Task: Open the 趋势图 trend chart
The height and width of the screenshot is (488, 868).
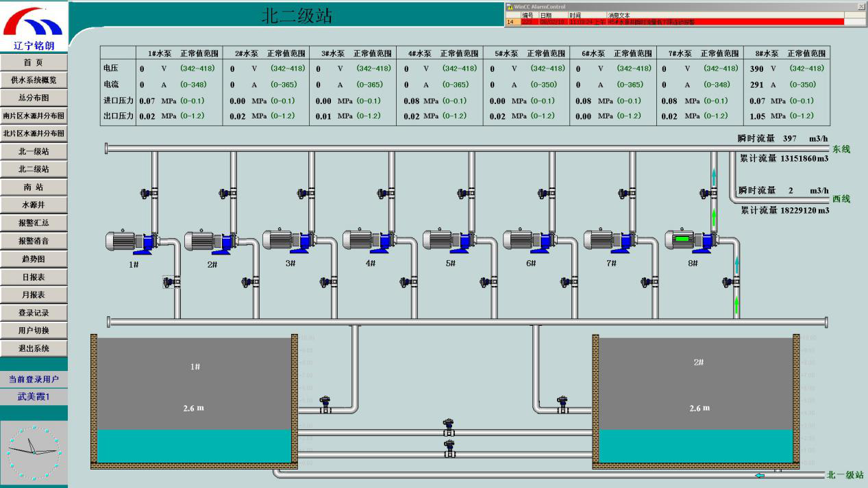Action: click(x=34, y=259)
